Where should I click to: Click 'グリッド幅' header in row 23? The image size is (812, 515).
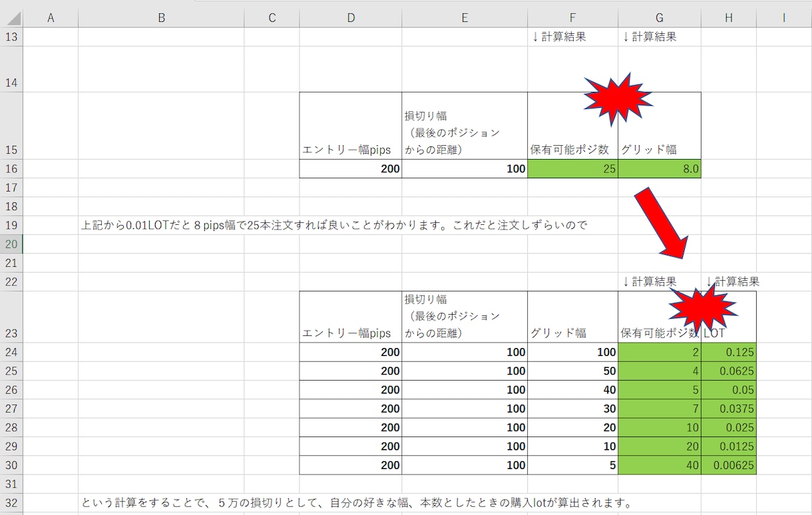572,317
